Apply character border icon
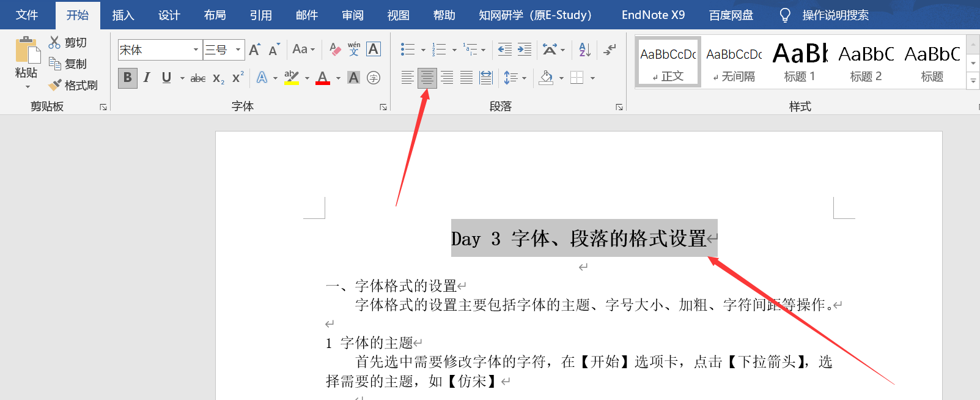The width and height of the screenshot is (980, 400). (374, 50)
